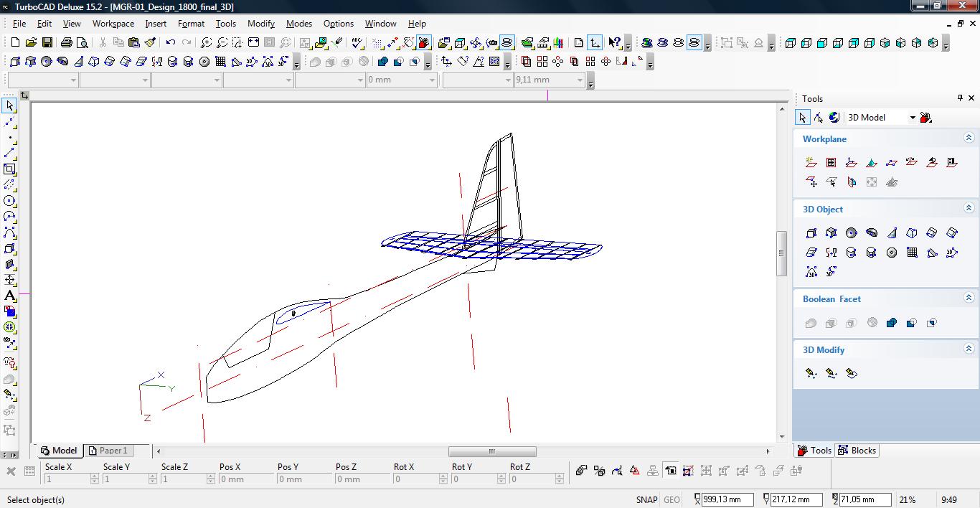Switch to the Paper 1 tab
The image size is (980, 508).
click(x=113, y=451)
